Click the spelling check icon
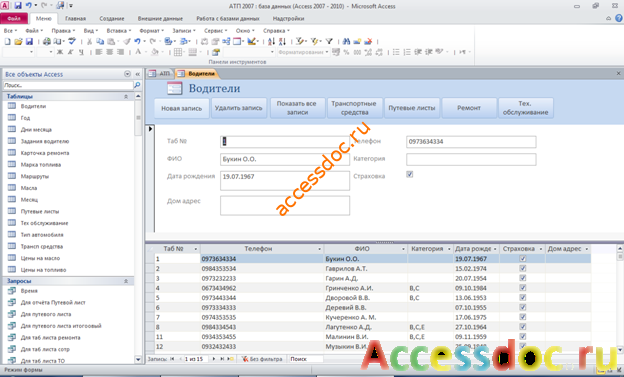 pos(72,41)
